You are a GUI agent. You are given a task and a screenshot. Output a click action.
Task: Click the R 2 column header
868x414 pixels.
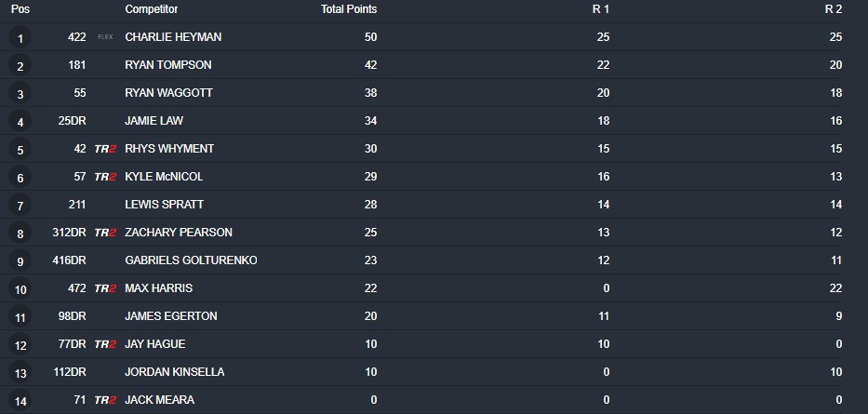[x=833, y=9]
